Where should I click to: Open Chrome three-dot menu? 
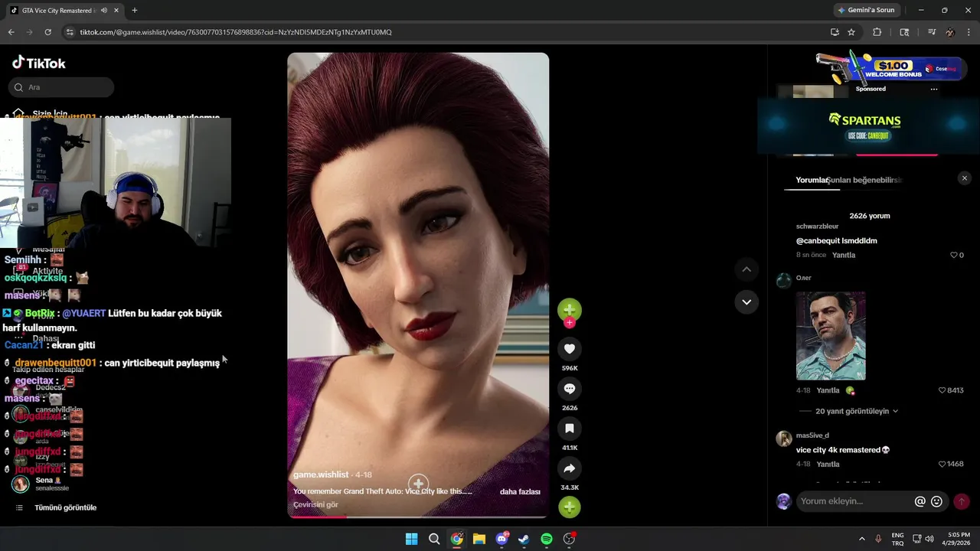[969, 32]
